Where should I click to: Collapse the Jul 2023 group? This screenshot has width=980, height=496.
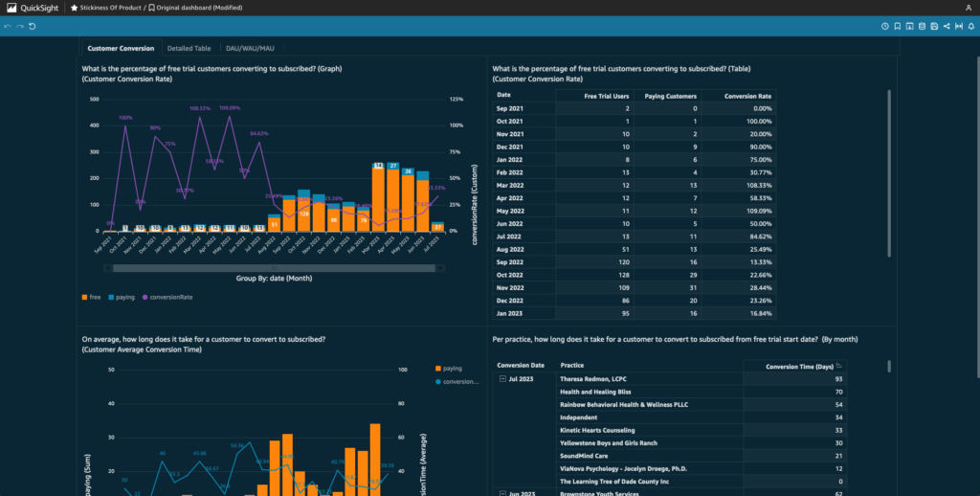[x=502, y=379]
